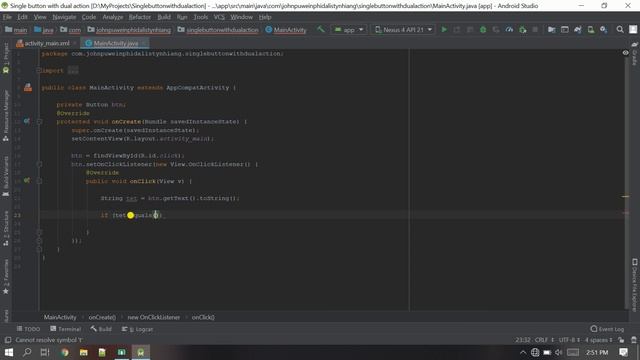
Task: Open the Build menu
Action: [164, 17]
